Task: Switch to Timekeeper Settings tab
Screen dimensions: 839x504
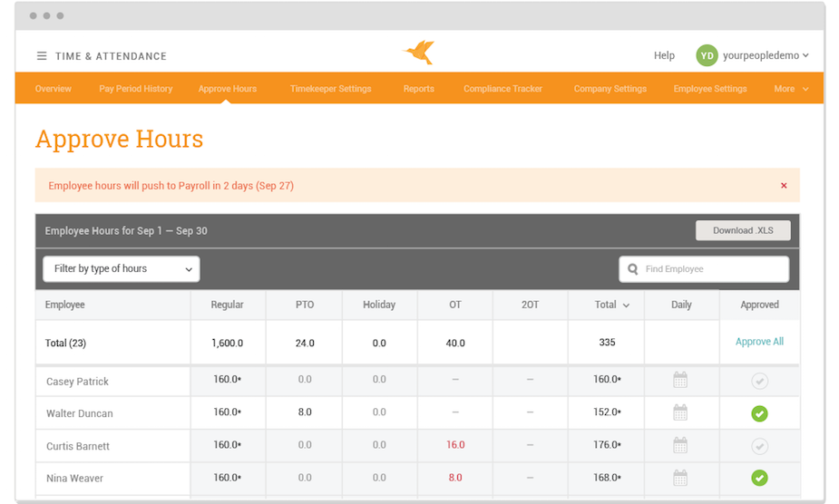Action: [331, 89]
